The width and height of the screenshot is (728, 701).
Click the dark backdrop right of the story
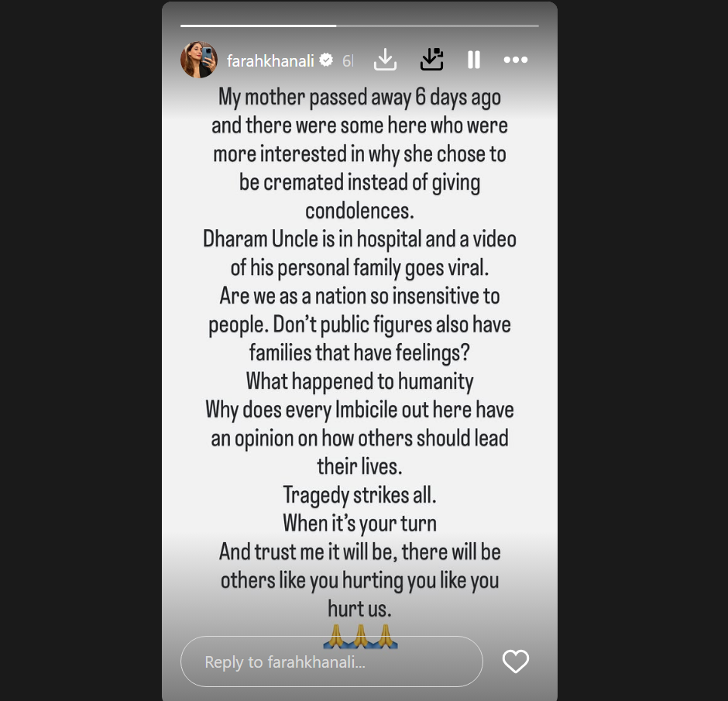tap(643, 350)
